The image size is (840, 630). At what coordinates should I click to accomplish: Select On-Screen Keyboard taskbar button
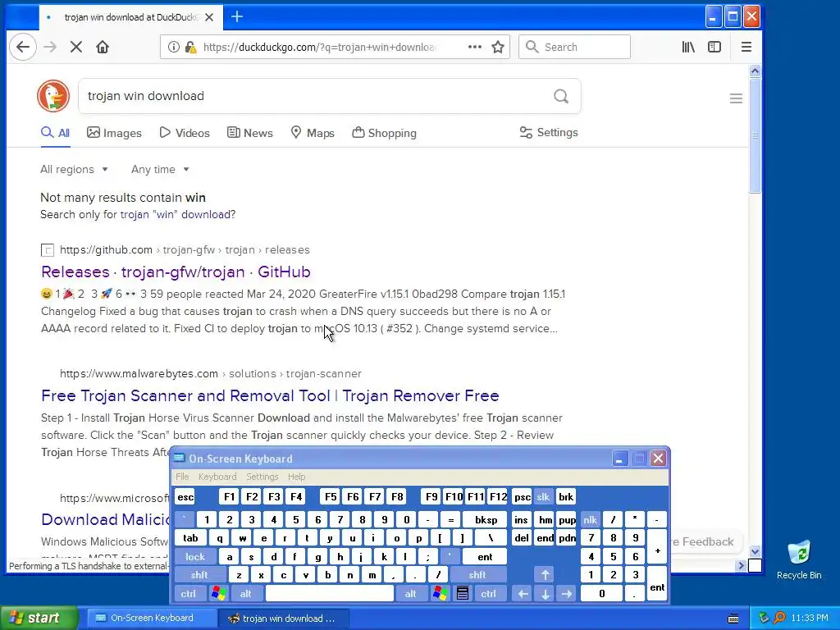[x=151, y=619]
